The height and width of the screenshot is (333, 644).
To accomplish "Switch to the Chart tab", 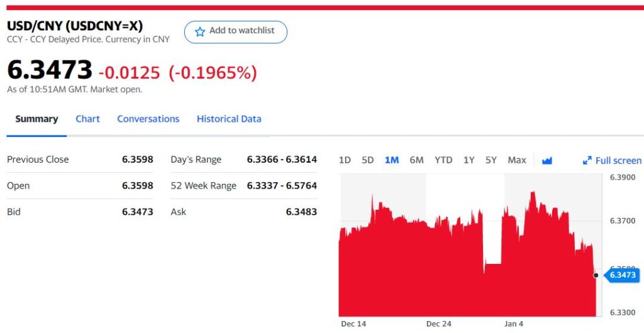I will pyautogui.click(x=87, y=119).
